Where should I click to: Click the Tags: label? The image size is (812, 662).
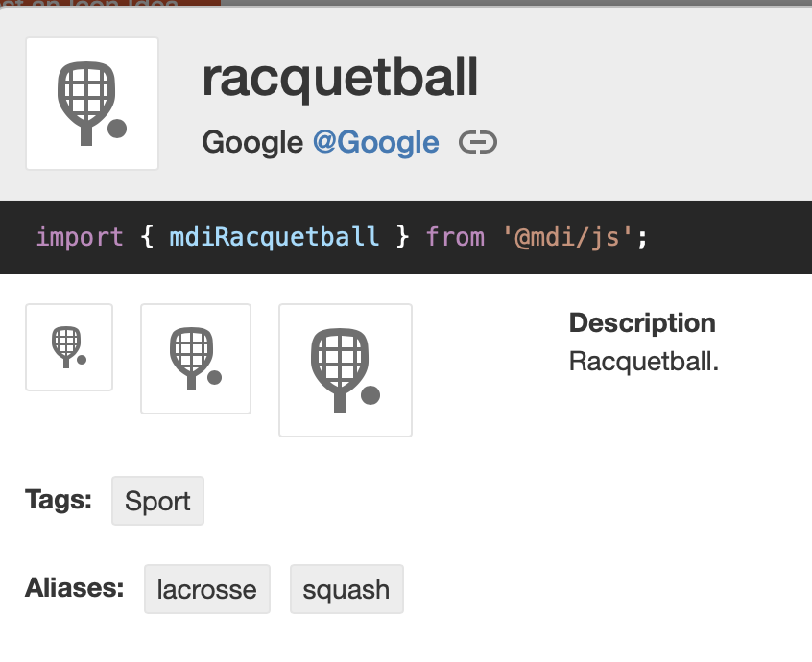[59, 500]
